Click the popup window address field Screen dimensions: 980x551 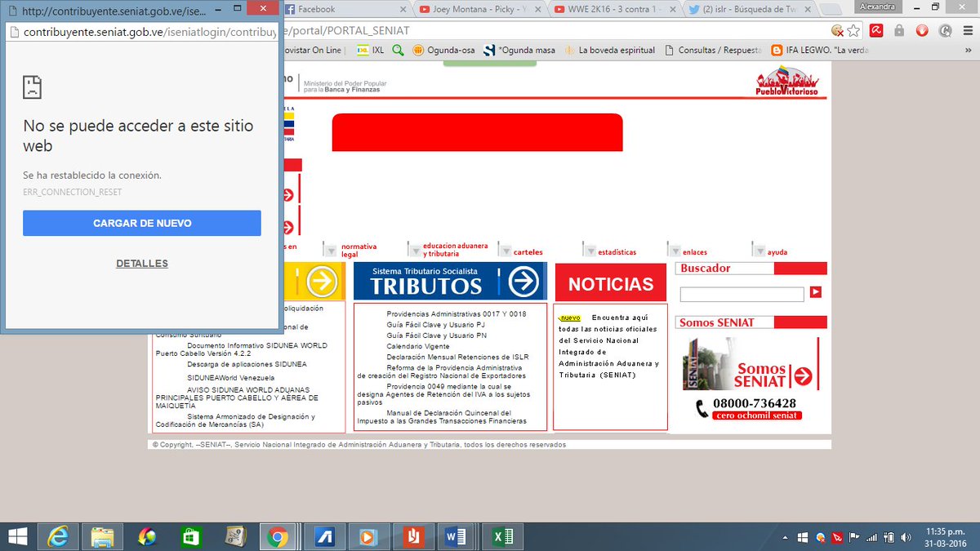click(x=143, y=31)
